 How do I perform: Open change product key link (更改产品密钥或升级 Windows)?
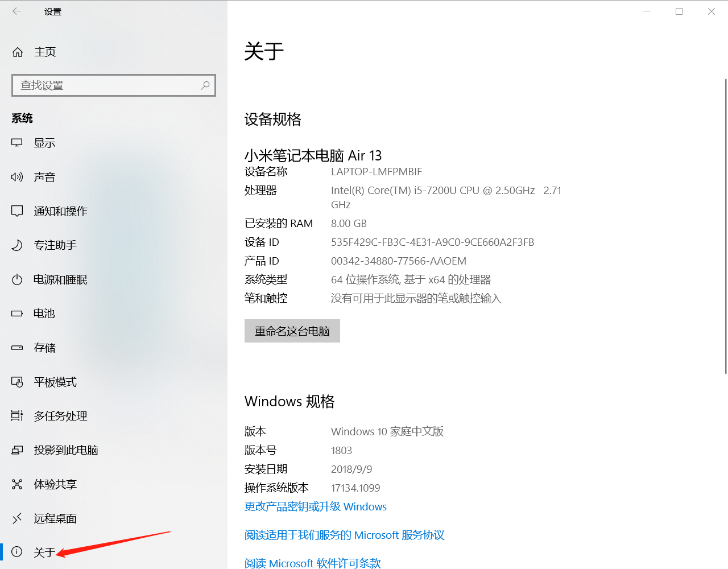tap(315, 506)
